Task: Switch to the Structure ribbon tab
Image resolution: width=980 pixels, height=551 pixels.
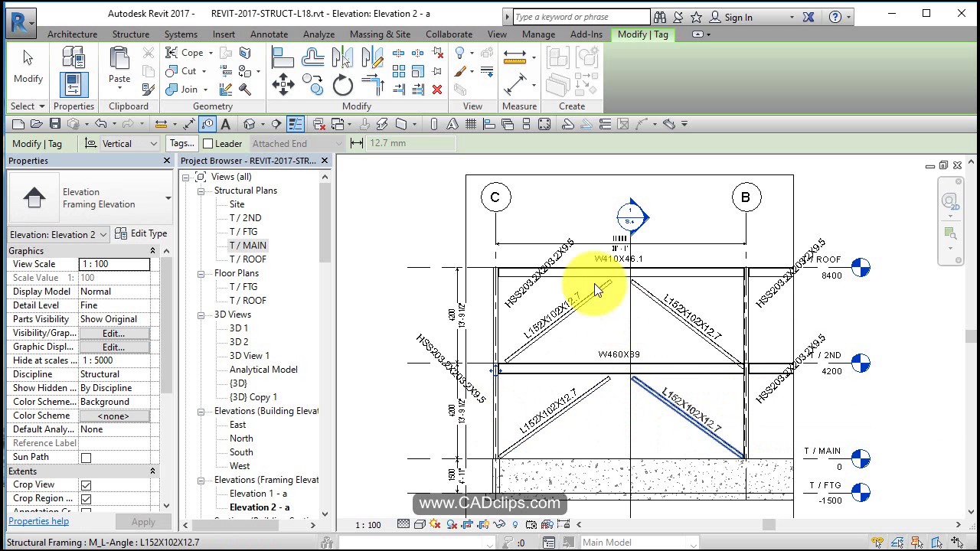Action: coord(131,34)
